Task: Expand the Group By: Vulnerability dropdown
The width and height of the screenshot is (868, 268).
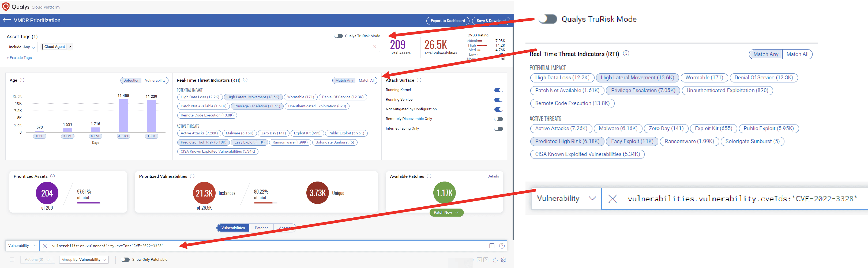Action: click(x=84, y=260)
